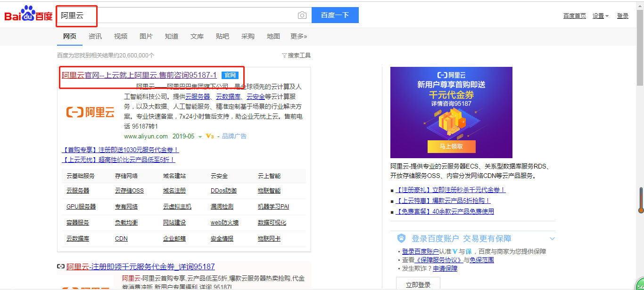
Task: Open the DDos防御 link
Action: [223, 191]
